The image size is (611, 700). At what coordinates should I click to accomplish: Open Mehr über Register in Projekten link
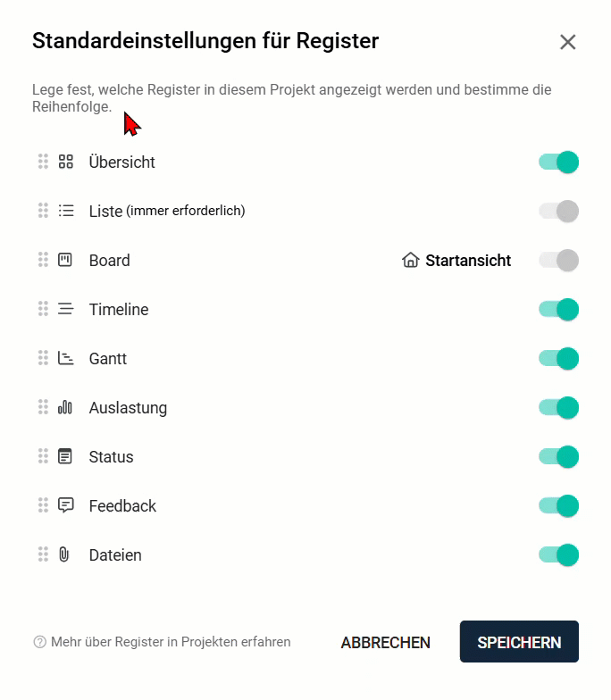(170, 642)
